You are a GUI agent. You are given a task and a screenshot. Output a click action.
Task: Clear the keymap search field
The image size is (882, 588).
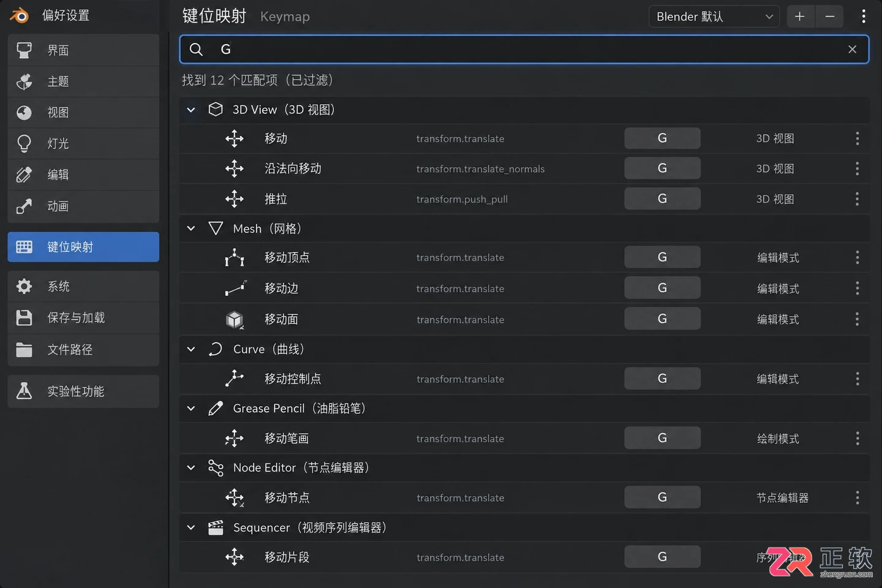coord(852,49)
